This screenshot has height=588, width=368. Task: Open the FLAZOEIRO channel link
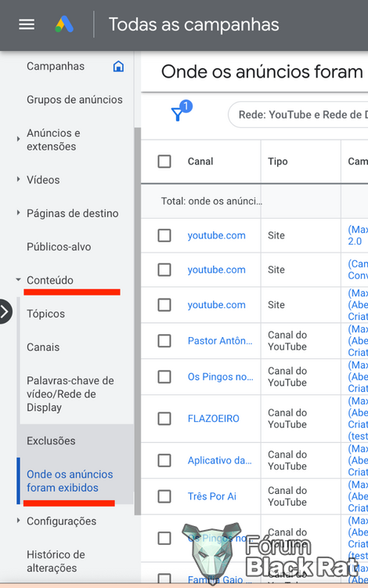(x=214, y=419)
